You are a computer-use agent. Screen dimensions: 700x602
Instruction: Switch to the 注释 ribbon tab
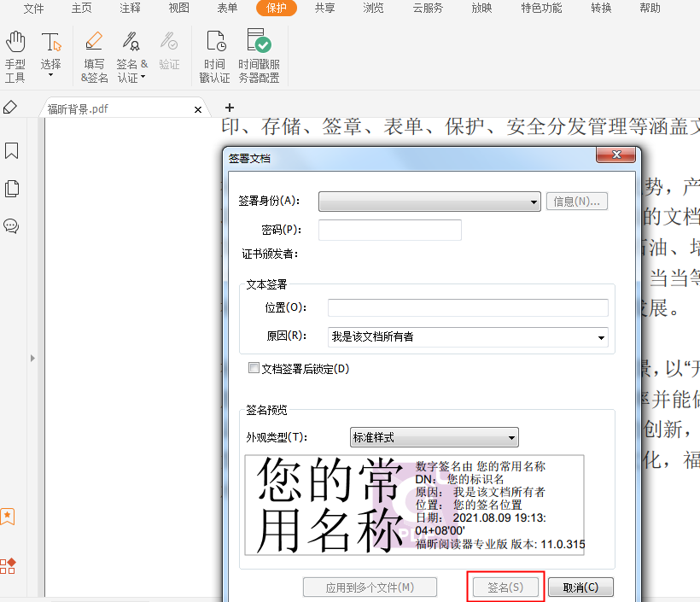click(130, 9)
